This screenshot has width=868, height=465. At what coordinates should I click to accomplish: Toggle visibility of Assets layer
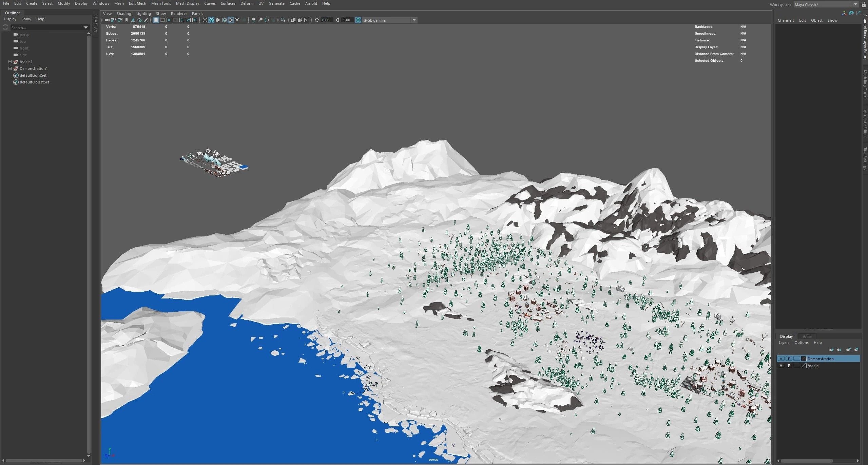click(x=781, y=366)
